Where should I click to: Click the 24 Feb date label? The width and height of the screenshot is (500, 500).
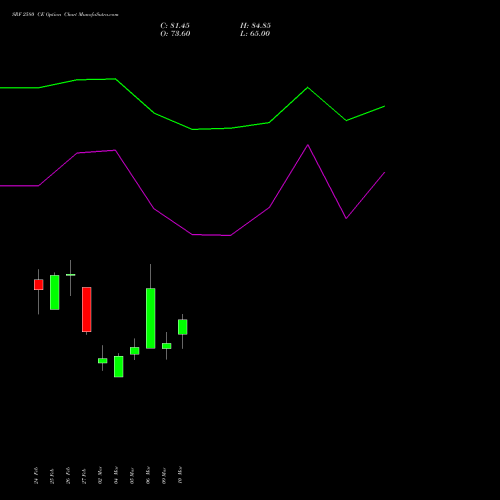(36, 475)
